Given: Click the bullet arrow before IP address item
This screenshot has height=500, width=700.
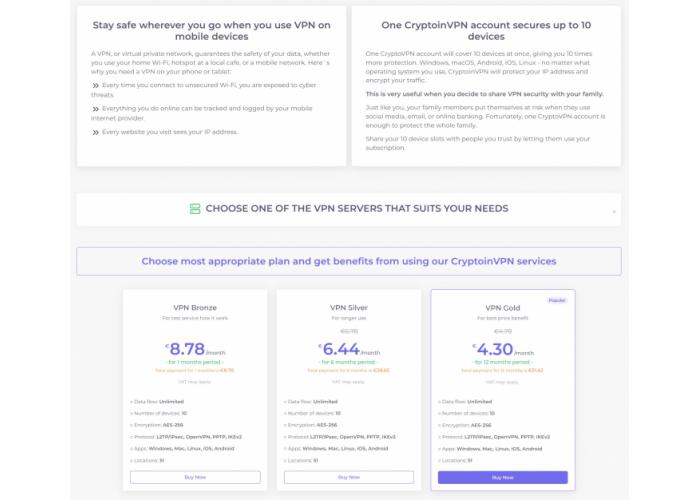Looking at the screenshot, I should pos(96,132).
